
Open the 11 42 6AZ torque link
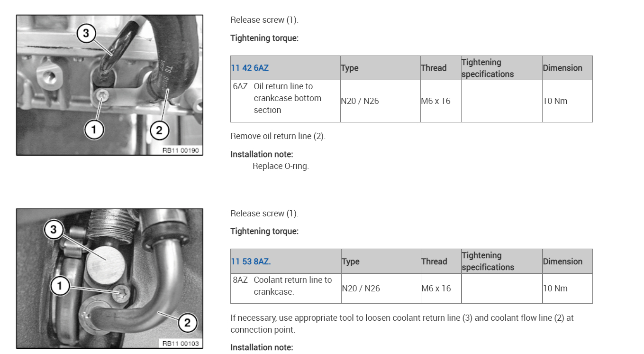click(x=250, y=68)
